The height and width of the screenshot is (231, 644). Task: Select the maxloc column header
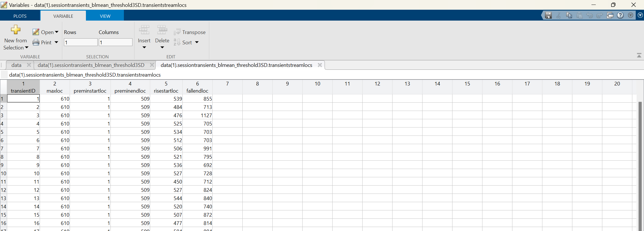(55, 87)
